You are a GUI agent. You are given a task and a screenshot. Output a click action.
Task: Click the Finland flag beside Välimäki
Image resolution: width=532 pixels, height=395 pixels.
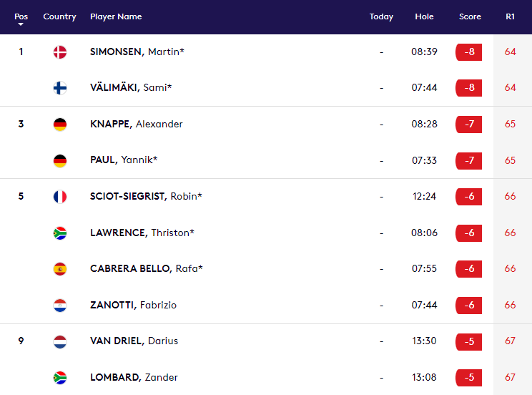coord(60,88)
